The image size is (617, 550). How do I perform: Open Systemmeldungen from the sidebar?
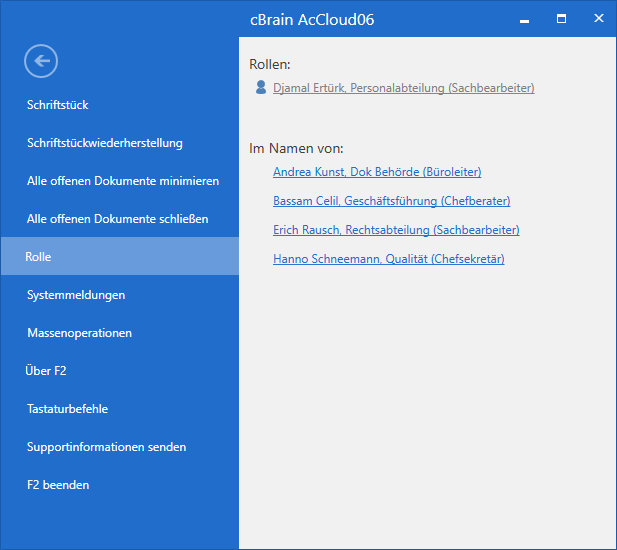click(x=76, y=295)
